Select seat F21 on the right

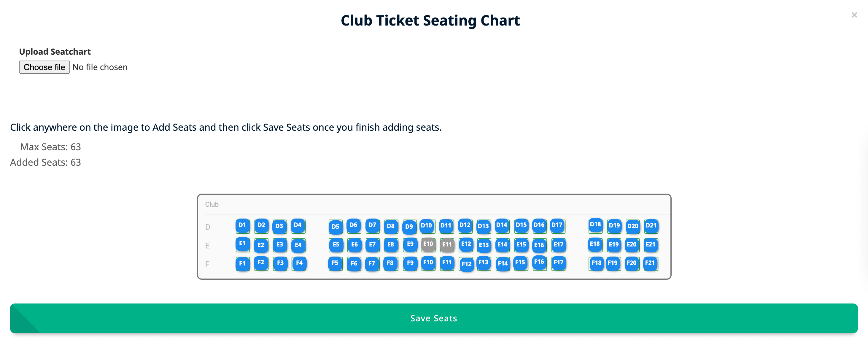[x=650, y=264]
